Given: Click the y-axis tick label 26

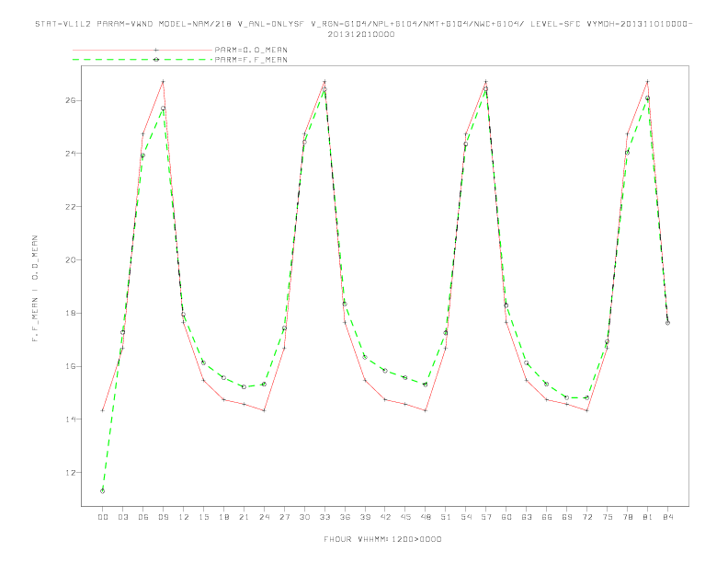Looking at the screenshot, I should (x=70, y=100).
